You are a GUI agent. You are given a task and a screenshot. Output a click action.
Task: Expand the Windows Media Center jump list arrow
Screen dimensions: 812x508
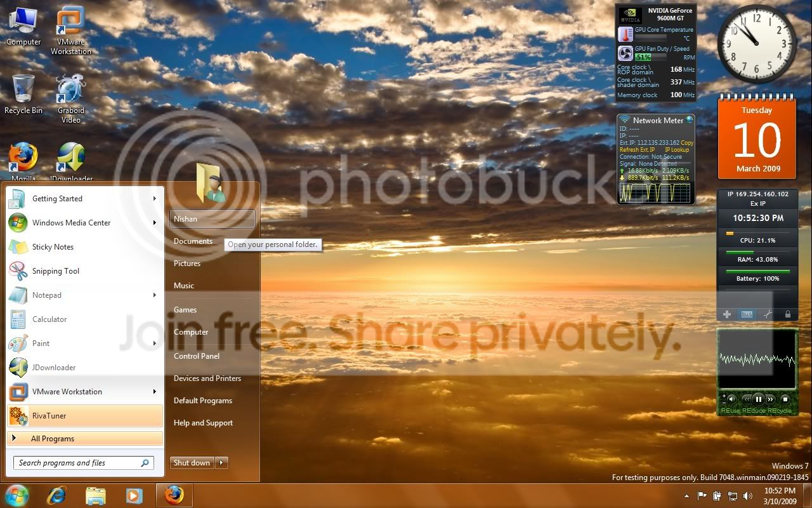(154, 223)
